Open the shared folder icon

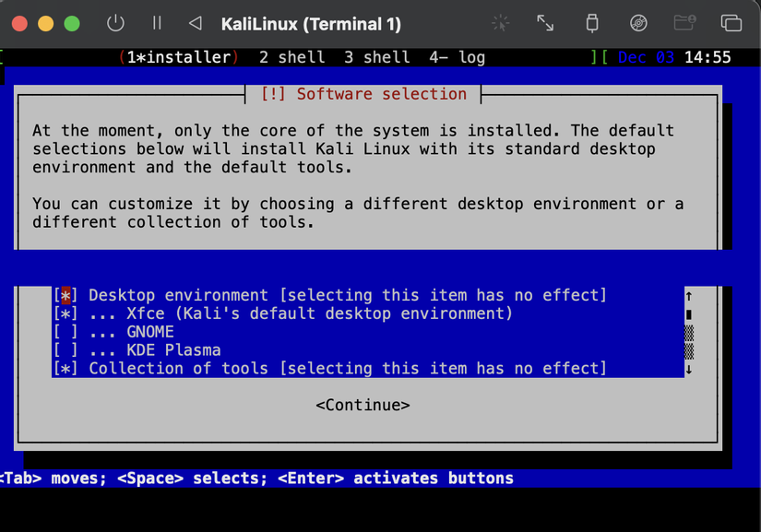684,22
